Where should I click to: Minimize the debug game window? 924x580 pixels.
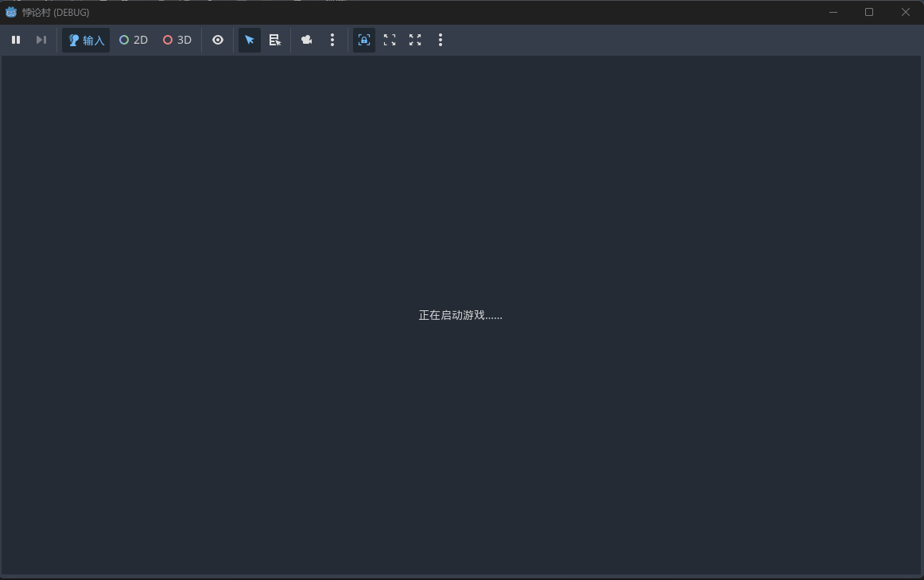833,12
